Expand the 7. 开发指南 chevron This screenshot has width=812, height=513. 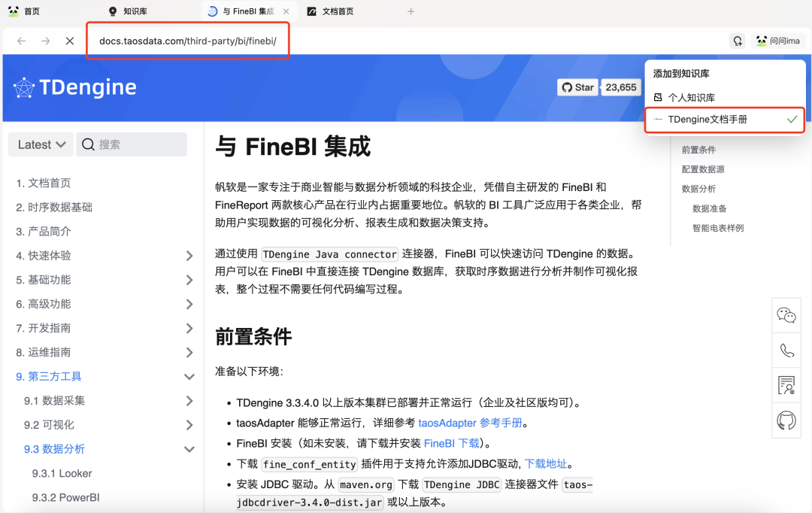click(189, 329)
